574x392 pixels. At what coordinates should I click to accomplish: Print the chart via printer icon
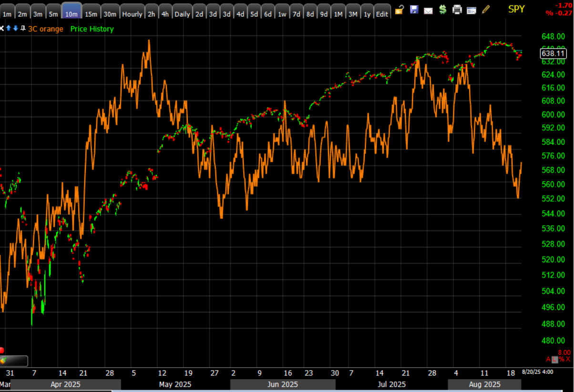click(x=457, y=10)
